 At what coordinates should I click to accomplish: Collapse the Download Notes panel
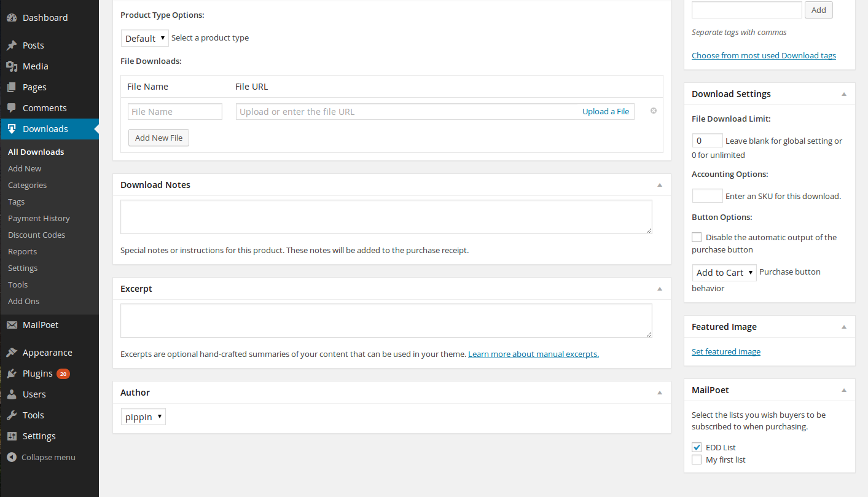(x=659, y=185)
